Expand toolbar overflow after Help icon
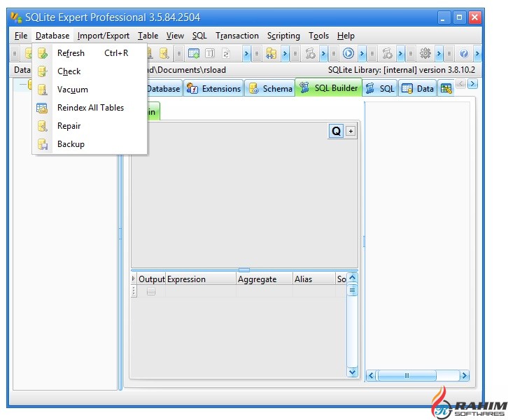This screenshot has height=420, width=508. pyautogui.click(x=477, y=54)
